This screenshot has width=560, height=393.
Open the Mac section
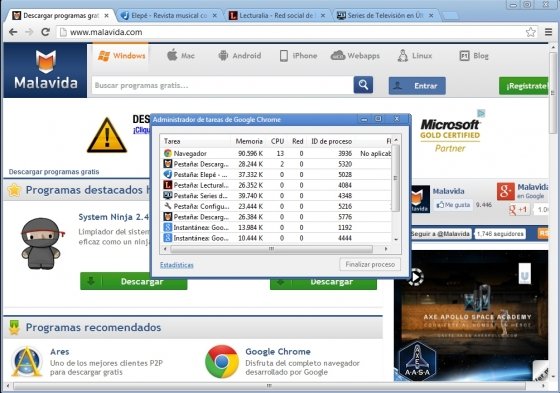[181, 56]
